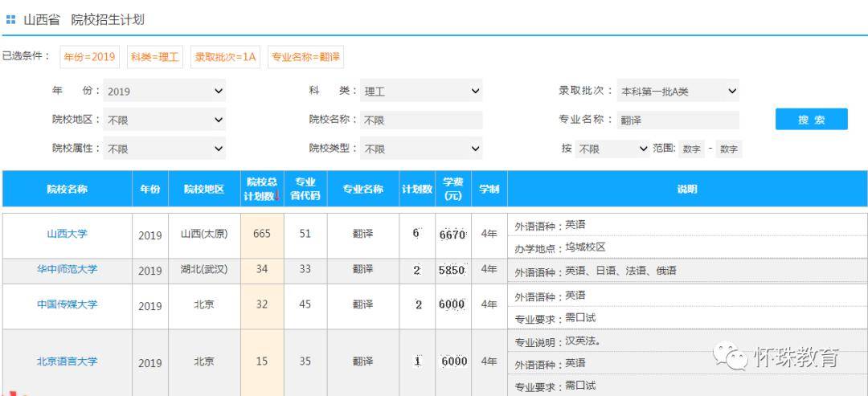Screen dimensions: 868x396
Task: Click the 年份 column header
Action: (x=150, y=189)
